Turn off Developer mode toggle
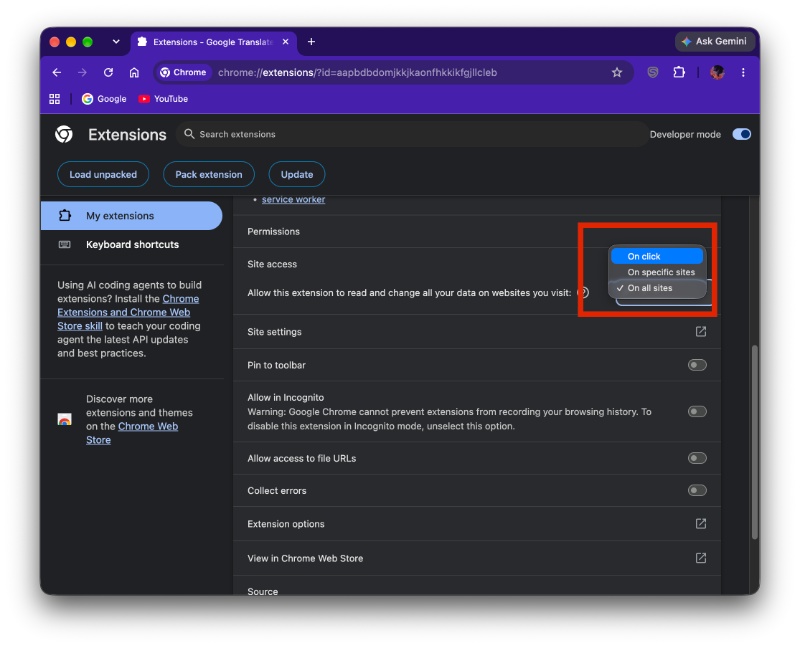This screenshot has height=648, width=800. coord(741,134)
